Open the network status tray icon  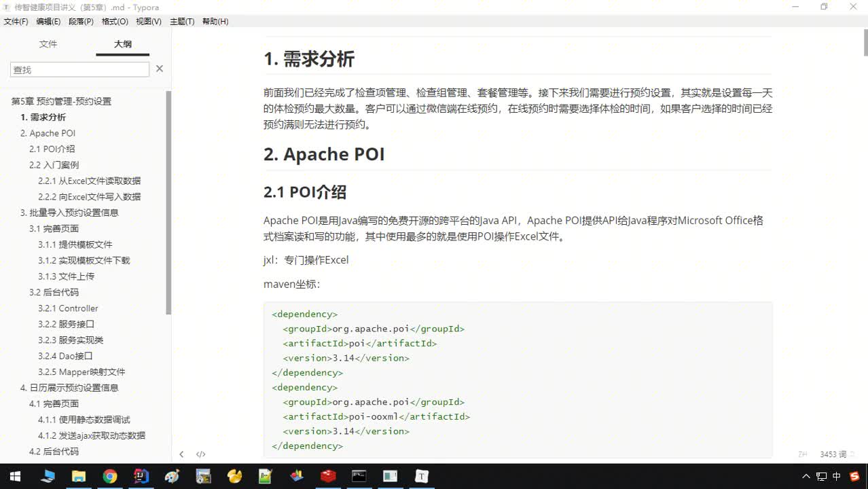[x=821, y=476]
